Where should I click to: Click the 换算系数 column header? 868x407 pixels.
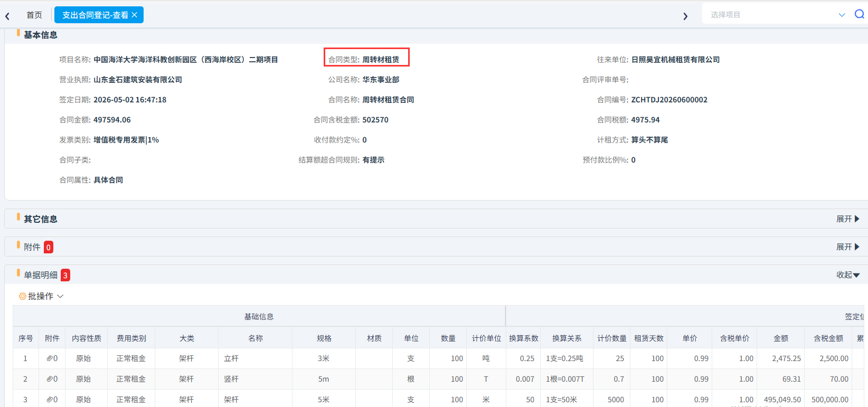524,338
